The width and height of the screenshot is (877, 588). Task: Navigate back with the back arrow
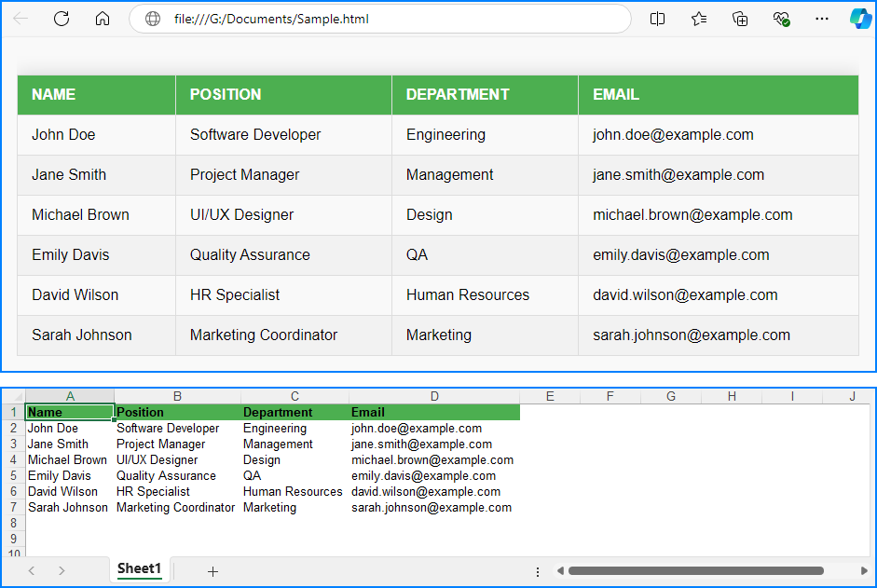tap(21, 18)
